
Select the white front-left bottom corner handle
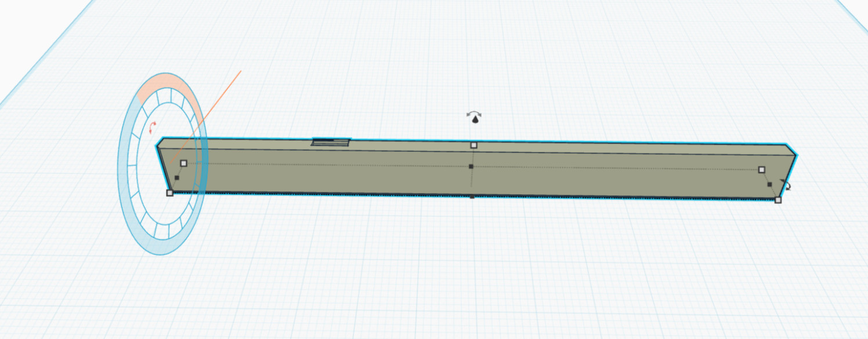click(169, 192)
